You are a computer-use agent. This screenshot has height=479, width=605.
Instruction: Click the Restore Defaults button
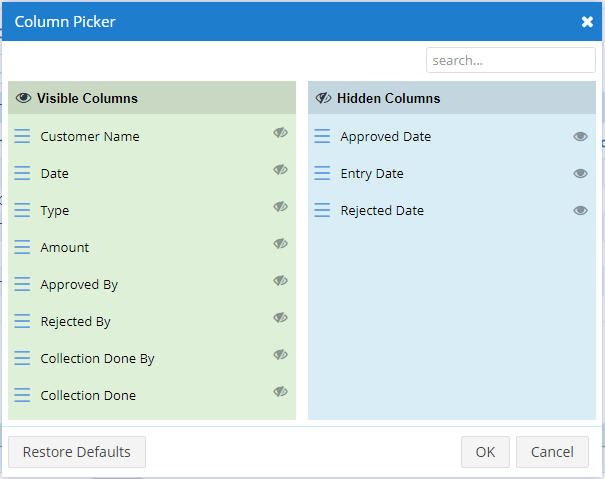point(77,452)
